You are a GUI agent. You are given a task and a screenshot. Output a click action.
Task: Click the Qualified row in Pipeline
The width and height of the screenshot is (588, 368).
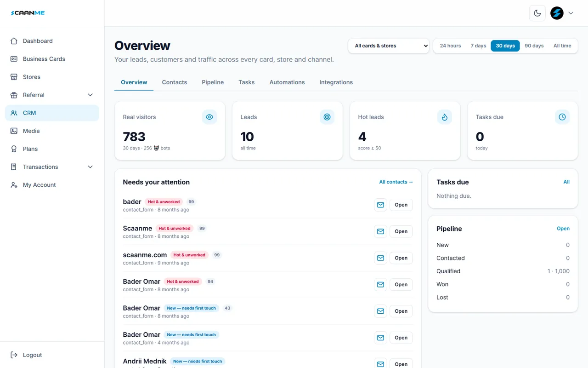click(x=503, y=271)
